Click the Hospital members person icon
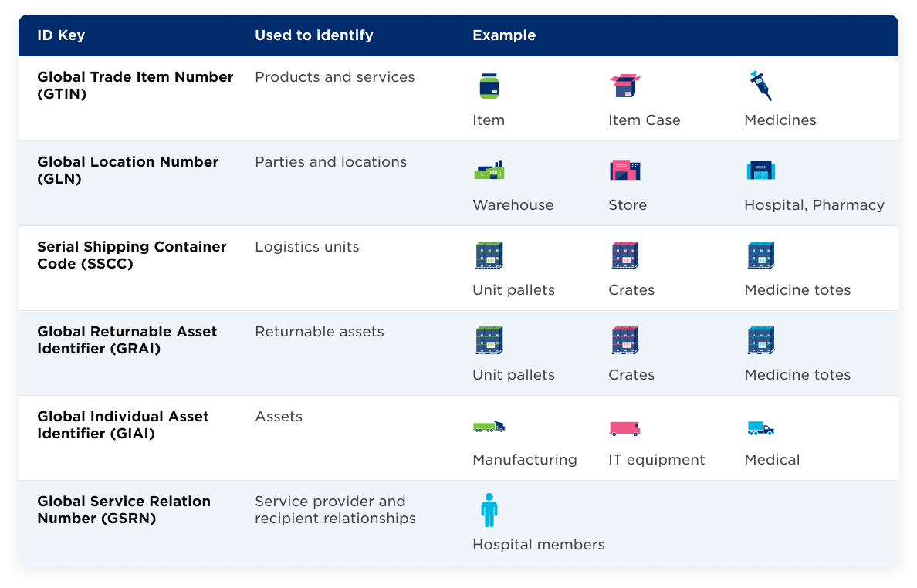 pyautogui.click(x=489, y=510)
